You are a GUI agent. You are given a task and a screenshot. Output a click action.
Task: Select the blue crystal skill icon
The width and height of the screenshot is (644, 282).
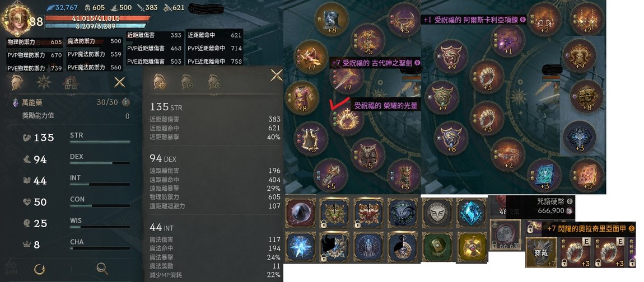[x=472, y=213]
